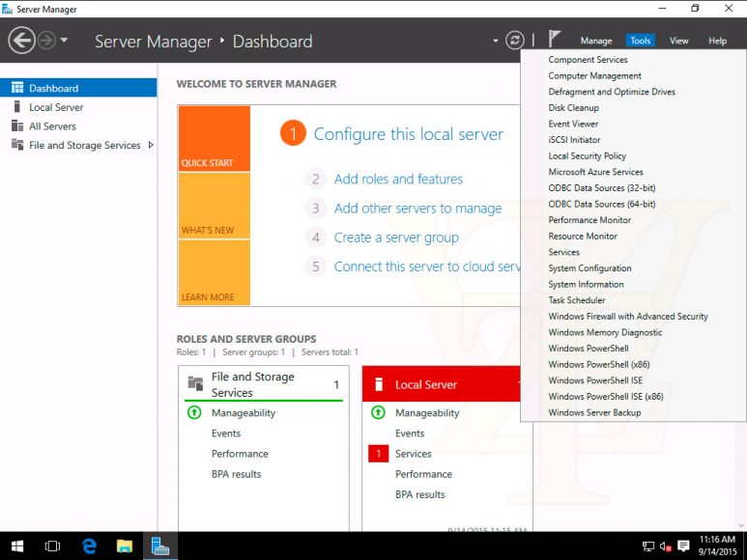The image size is (747, 560).
Task: Open the navigation history dropdown arrow
Action: tap(65, 41)
